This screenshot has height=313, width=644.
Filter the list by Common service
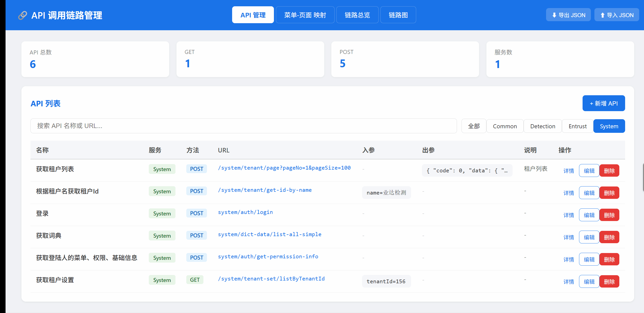tap(505, 126)
